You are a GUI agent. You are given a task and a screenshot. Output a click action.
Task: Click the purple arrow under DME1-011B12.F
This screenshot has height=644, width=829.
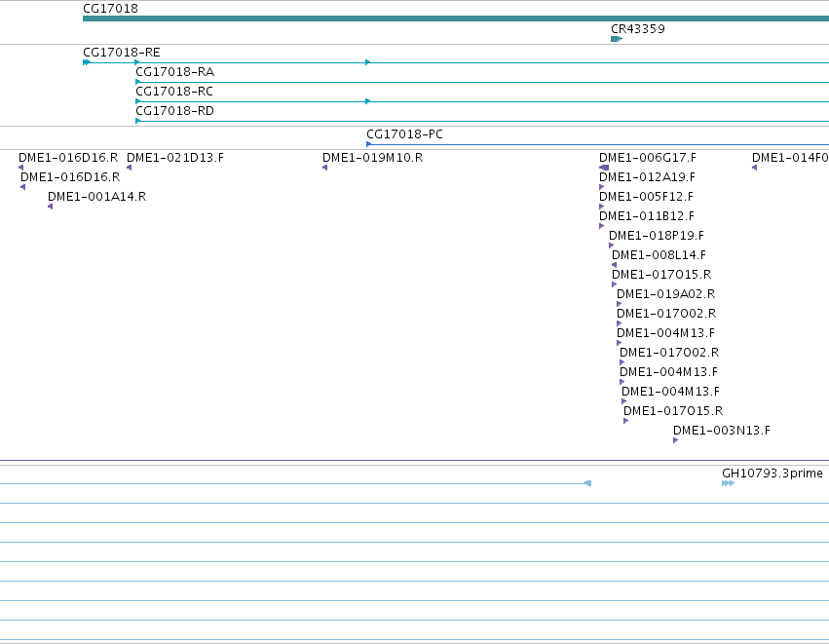click(602, 226)
